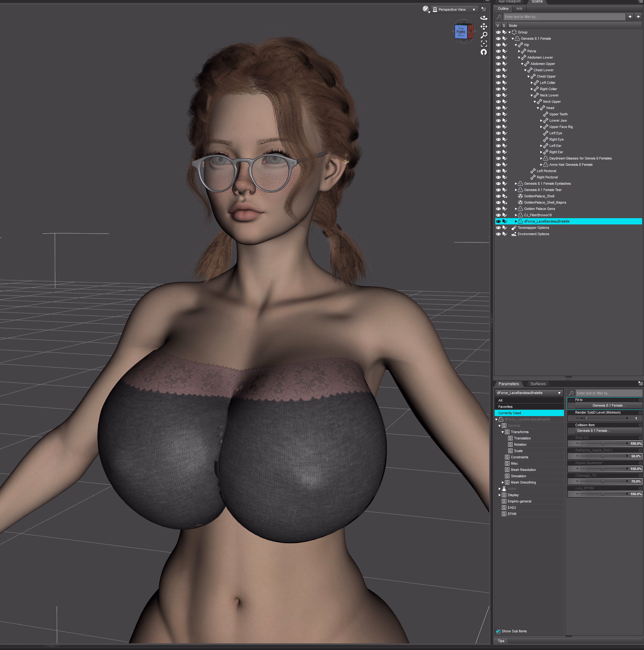
Task: Click the previous filter arrow in Scene
Action: (x=630, y=16)
